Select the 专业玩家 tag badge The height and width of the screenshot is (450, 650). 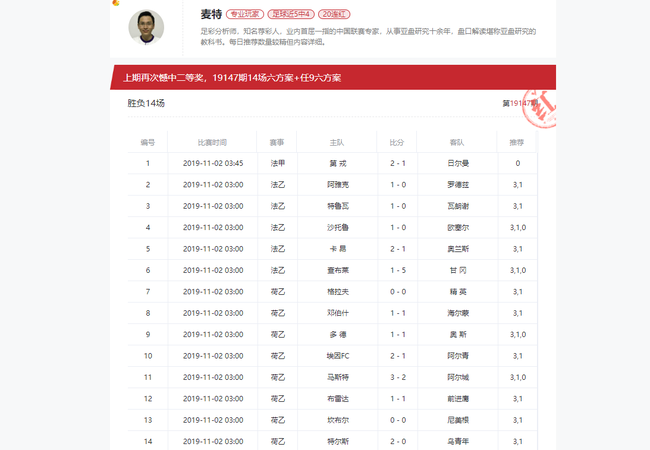coord(245,15)
